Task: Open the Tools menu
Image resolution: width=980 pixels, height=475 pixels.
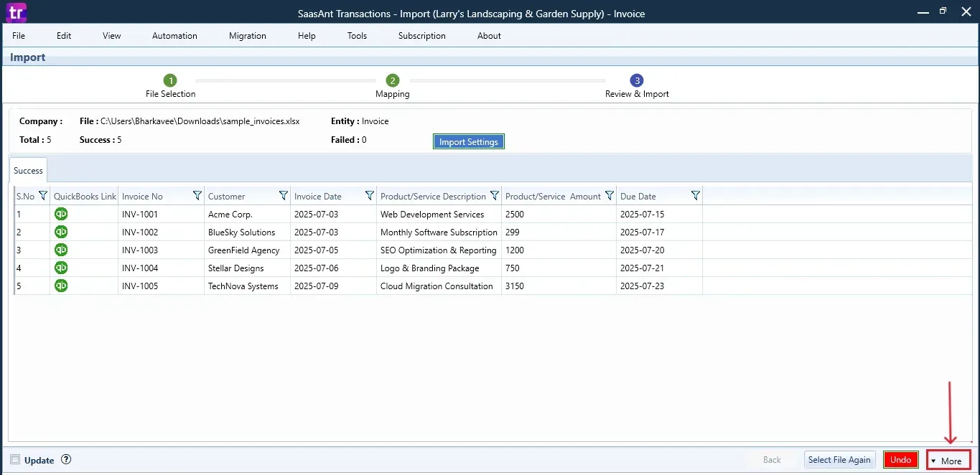Action: pyautogui.click(x=357, y=36)
